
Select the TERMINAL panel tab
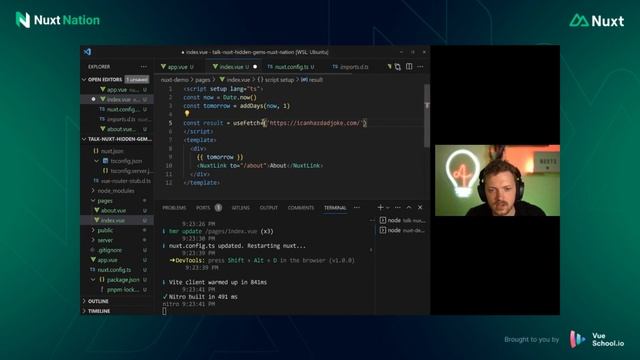click(335, 207)
